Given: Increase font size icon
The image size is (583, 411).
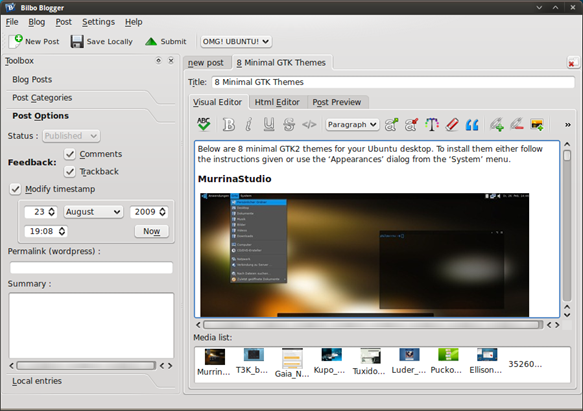Looking at the screenshot, I should [x=391, y=125].
